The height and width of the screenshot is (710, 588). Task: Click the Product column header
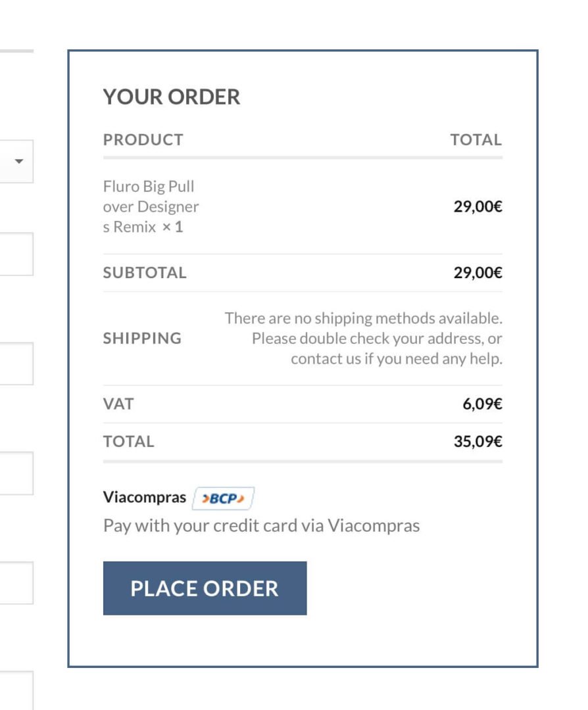(x=143, y=140)
